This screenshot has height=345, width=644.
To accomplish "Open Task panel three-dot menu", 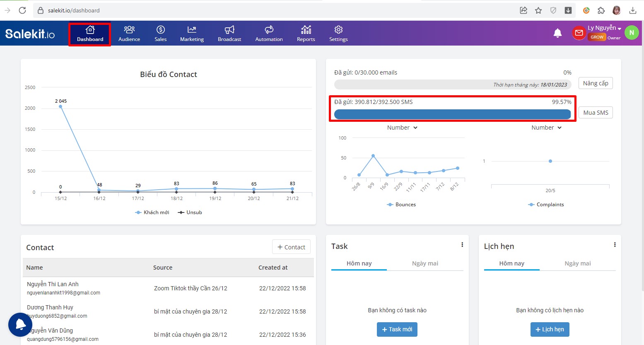I will [x=462, y=245].
